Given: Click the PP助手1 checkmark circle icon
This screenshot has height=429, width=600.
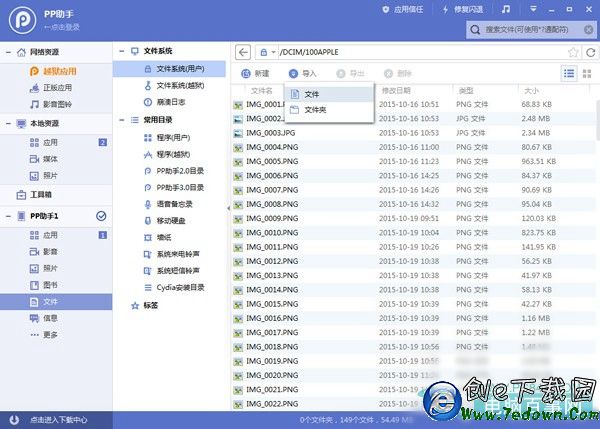Looking at the screenshot, I should click(101, 216).
